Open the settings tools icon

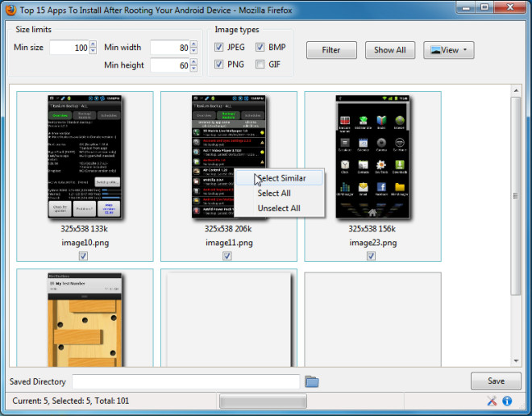(492, 401)
